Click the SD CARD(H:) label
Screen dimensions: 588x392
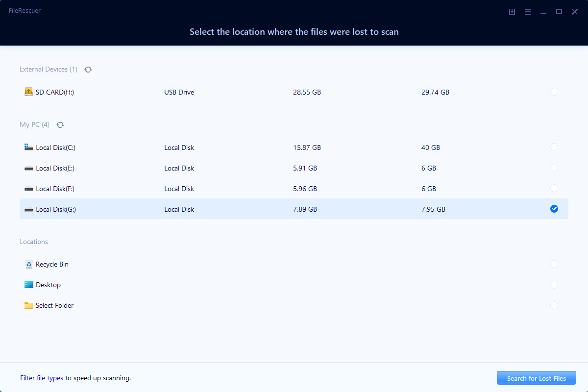tap(55, 92)
